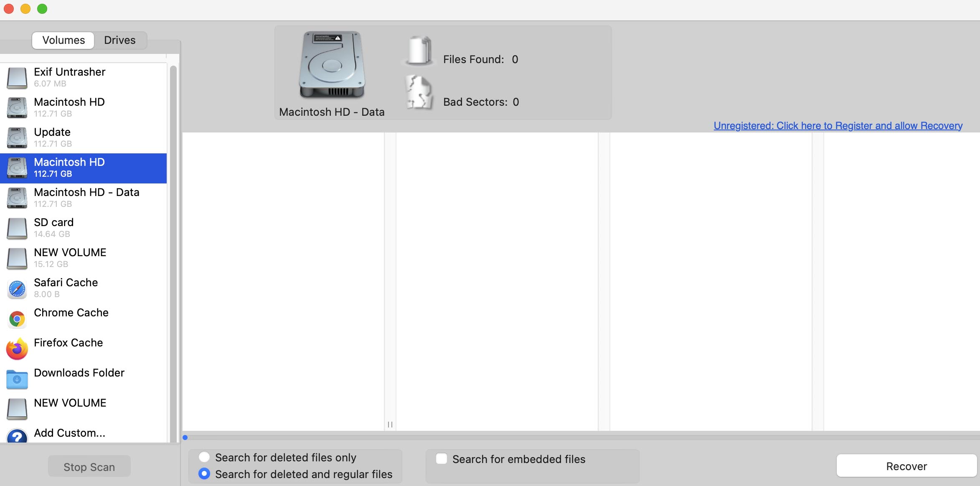
Task: Switch to the Volumes tab
Action: [63, 40]
